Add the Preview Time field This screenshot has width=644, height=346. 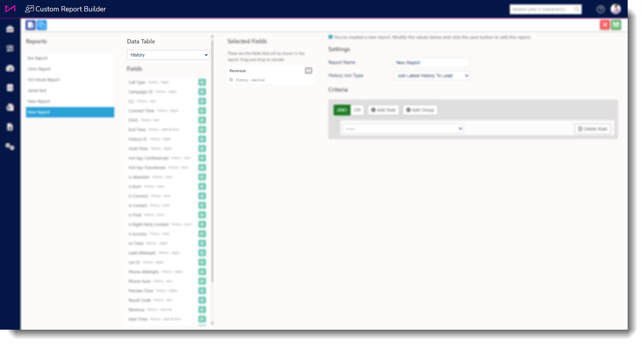pos(202,291)
